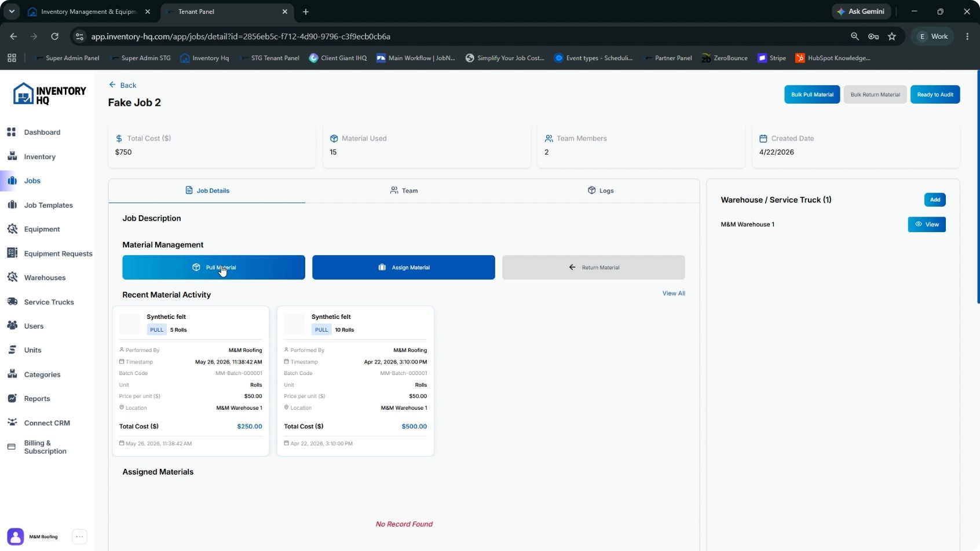Image resolution: width=980 pixels, height=551 pixels.
Task: Click the browser zoom magnifier icon
Action: coord(854,36)
